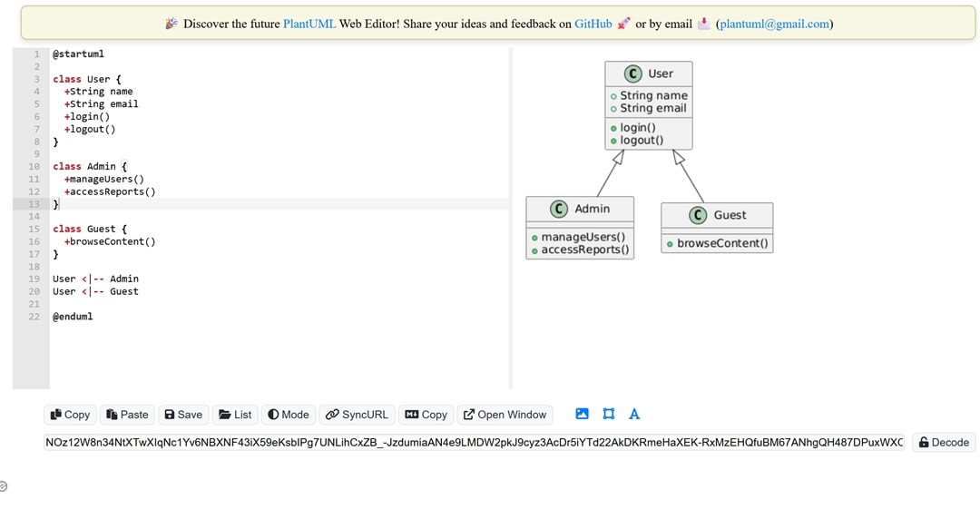Click the Decode button

943,442
